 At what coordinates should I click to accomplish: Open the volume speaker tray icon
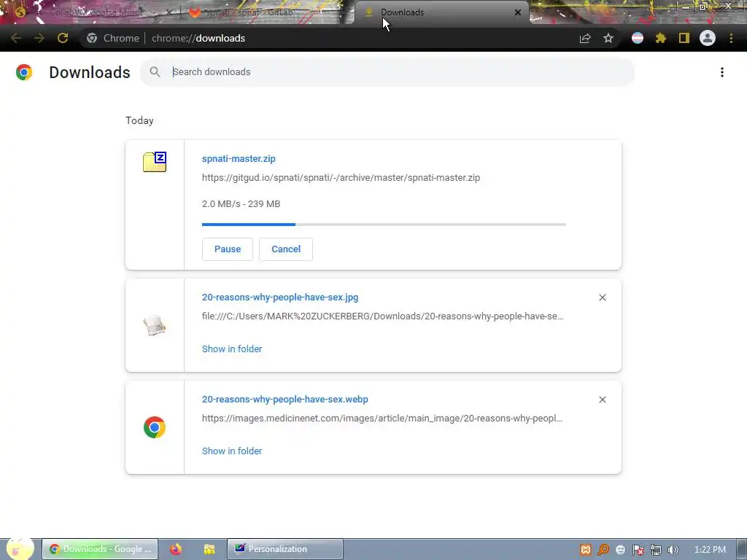click(673, 550)
